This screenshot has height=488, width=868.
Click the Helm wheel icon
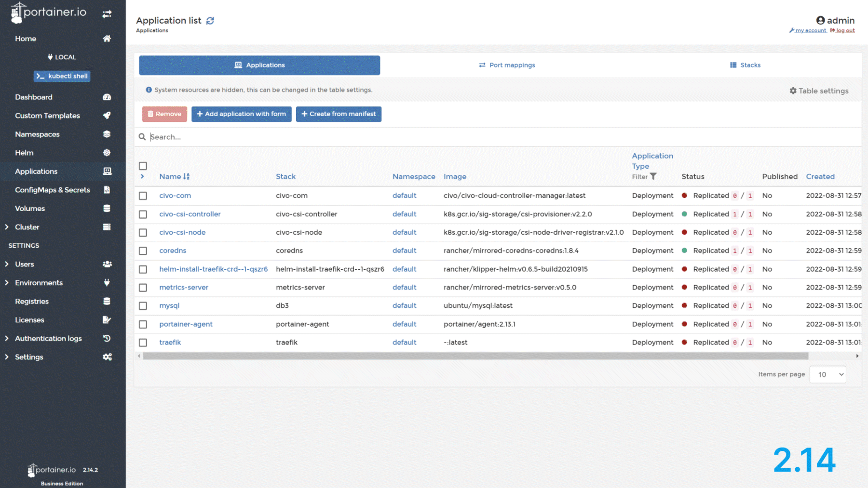107,153
